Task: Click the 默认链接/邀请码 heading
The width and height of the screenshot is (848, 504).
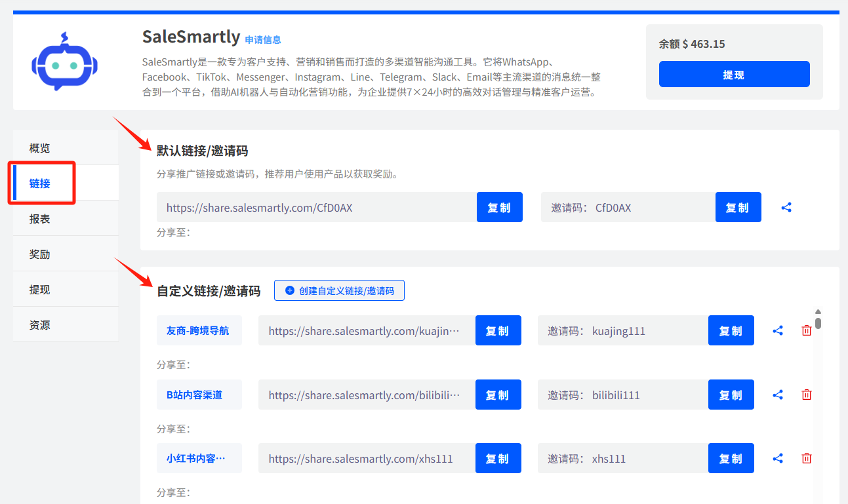Action: pos(202,150)
